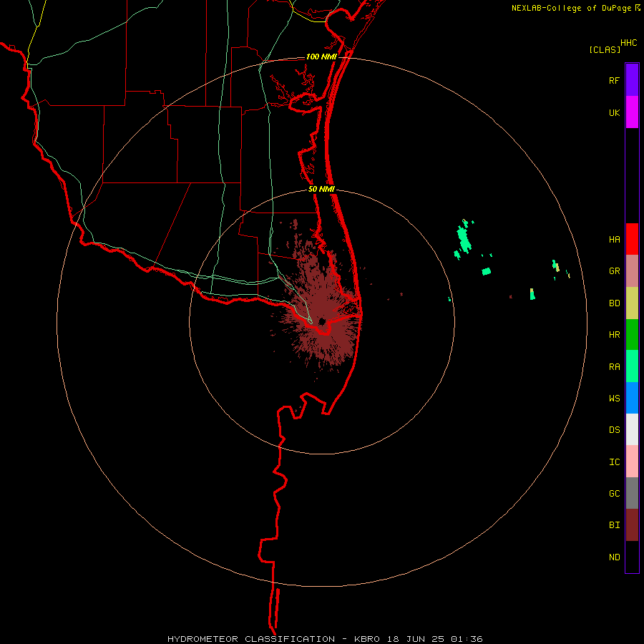
Task: Pick the RA bright green legend swatch
Action: click(632, 366)
